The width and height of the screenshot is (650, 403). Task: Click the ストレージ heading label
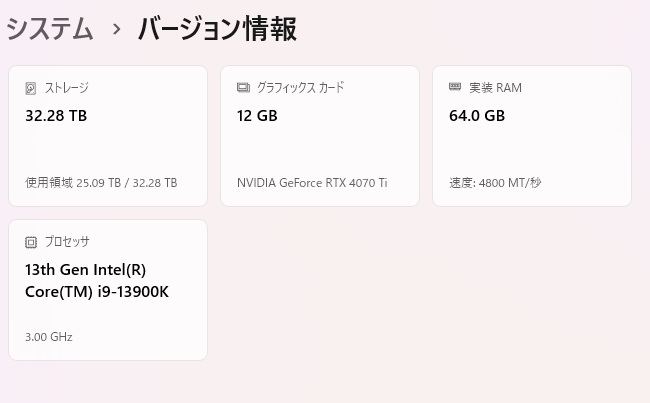[66, 88]
